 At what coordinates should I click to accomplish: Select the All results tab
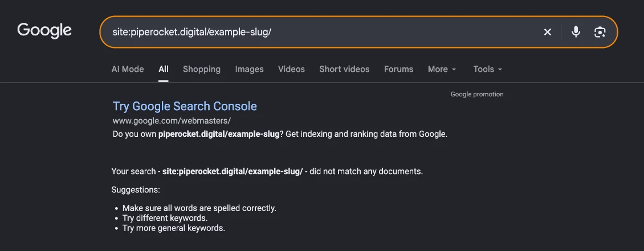164,69
